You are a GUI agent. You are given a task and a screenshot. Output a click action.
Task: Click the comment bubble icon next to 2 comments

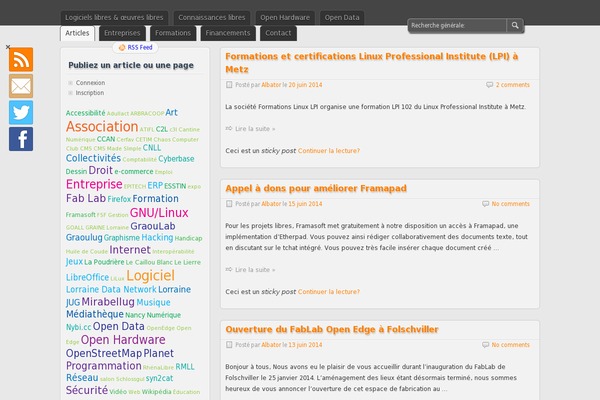[x=489, y=85]
